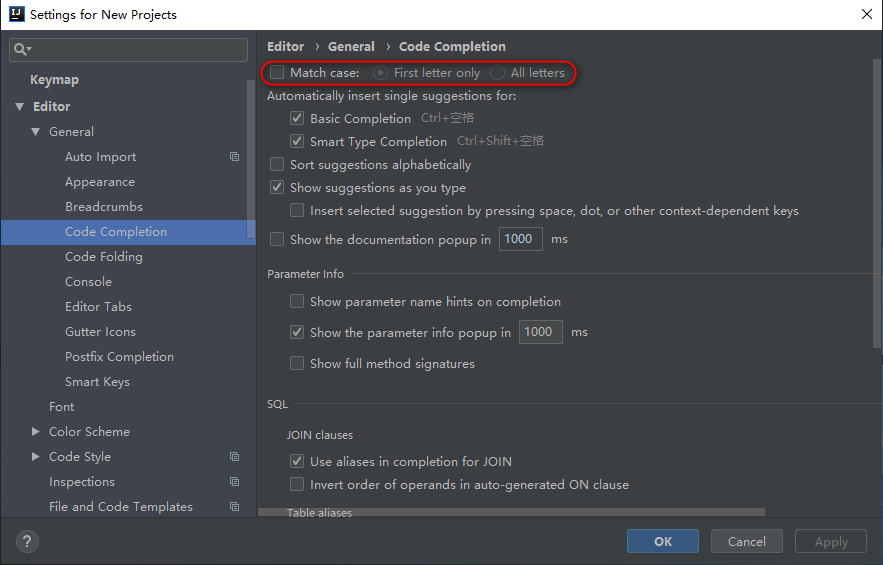Open the Inspections settings page

tap(82, 482)
